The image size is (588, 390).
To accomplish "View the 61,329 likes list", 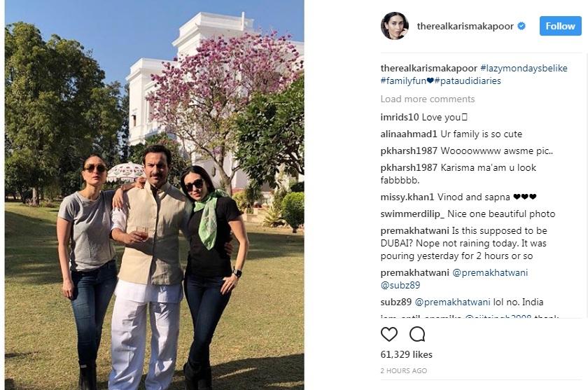I will tap(407, 354).
